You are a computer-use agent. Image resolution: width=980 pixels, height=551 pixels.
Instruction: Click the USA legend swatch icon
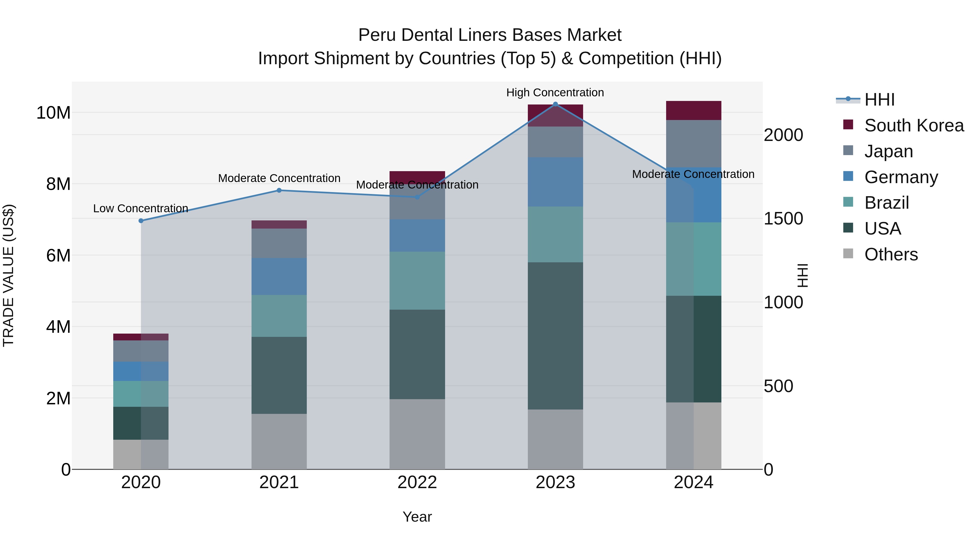point(848,228)
